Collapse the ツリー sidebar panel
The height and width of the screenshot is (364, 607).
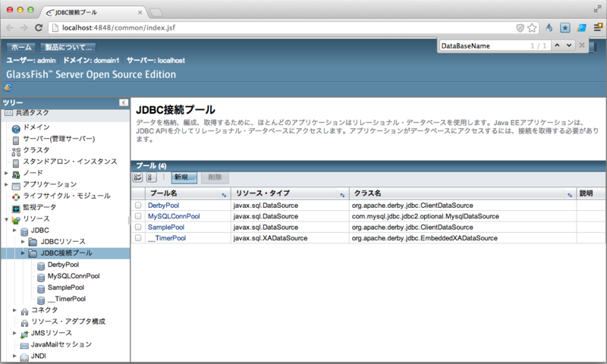tap(123, 102)
